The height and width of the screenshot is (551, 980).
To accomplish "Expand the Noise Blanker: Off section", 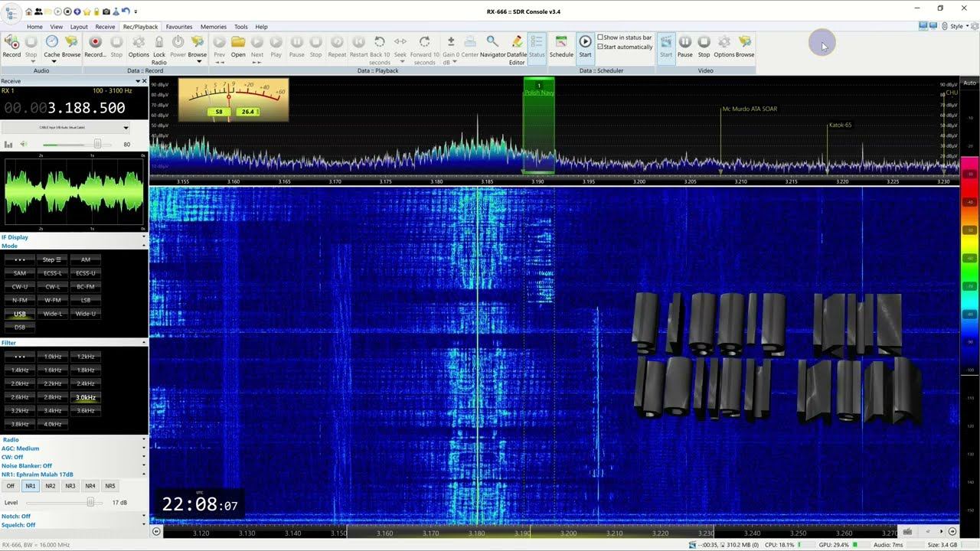I will (x=73, y=465).
